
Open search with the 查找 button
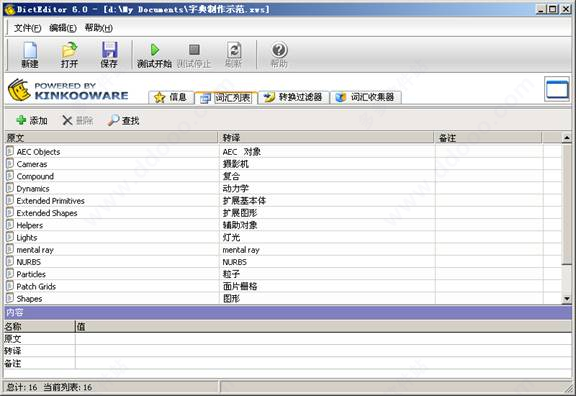click(x=123, y=120)
